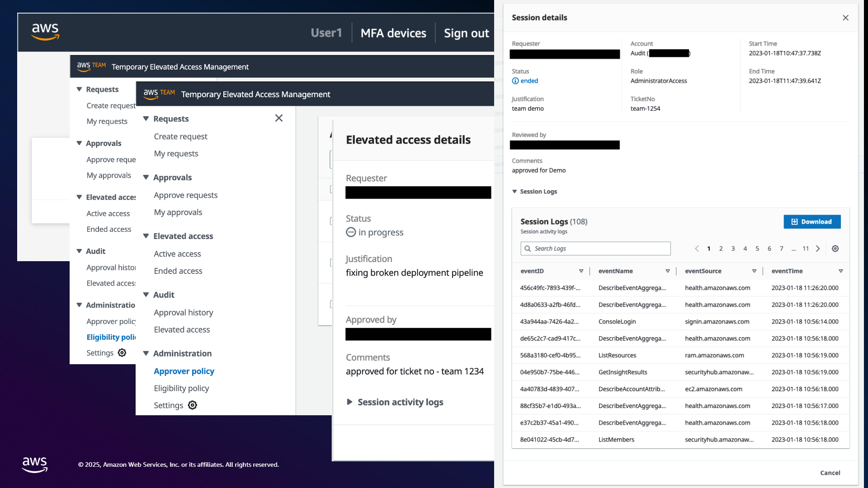868x488 pixels.
Task: Click AdministratorAccess role value
Action: pyautogui.click(x=659, y=81)
